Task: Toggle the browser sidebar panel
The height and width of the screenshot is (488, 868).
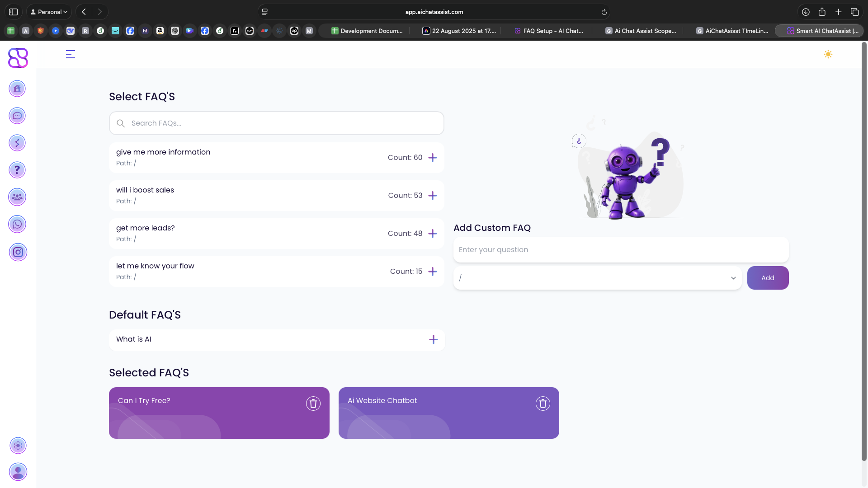Action: click(x=13, y=12)
